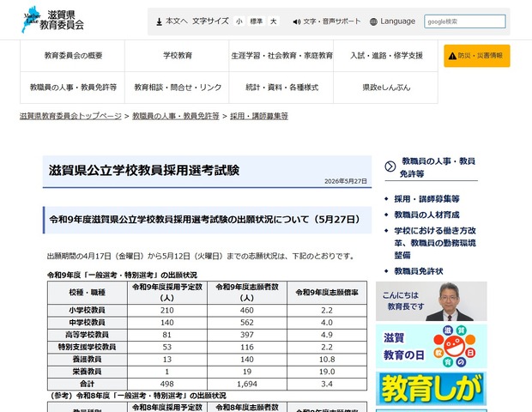
Task: Open sidebar heading 教職員の人事・教員免許等
Action: (438, 167)
